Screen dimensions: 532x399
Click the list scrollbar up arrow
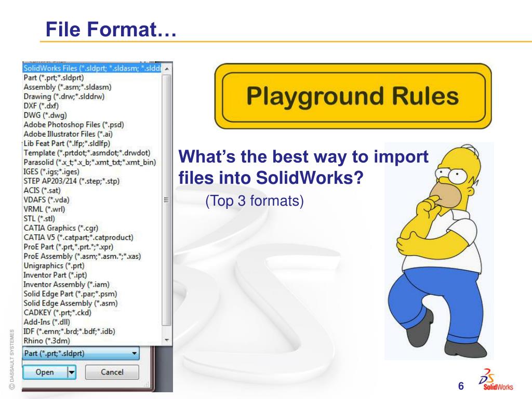tap(167, 69)
